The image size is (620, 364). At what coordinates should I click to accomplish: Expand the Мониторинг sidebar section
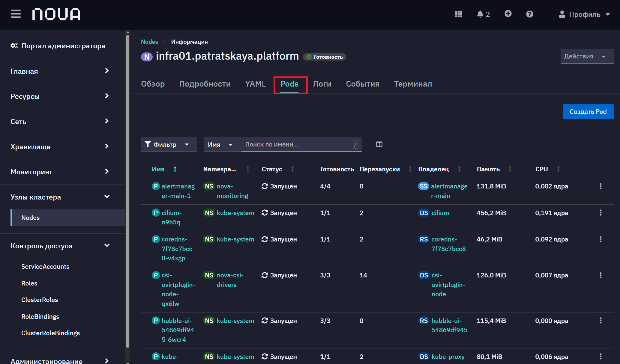click(x=60, y=172)
